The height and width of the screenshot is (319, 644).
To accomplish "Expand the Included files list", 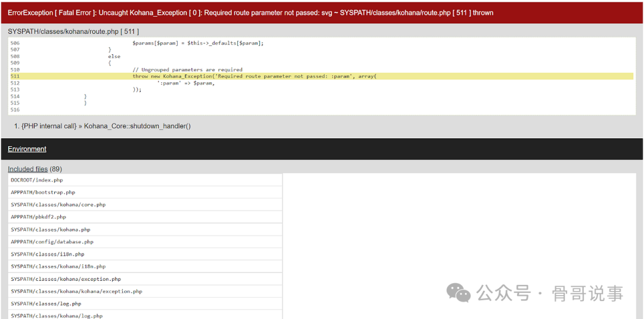I will (x=27, y=169).
